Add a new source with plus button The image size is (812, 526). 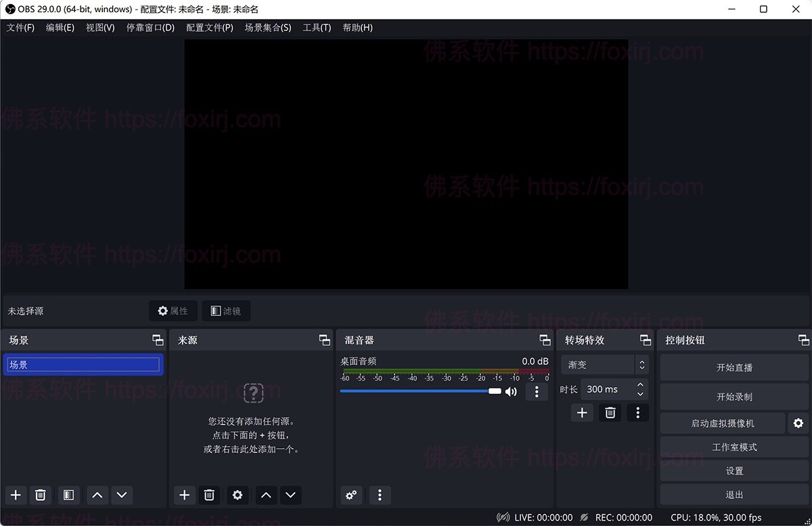(184, 495)
